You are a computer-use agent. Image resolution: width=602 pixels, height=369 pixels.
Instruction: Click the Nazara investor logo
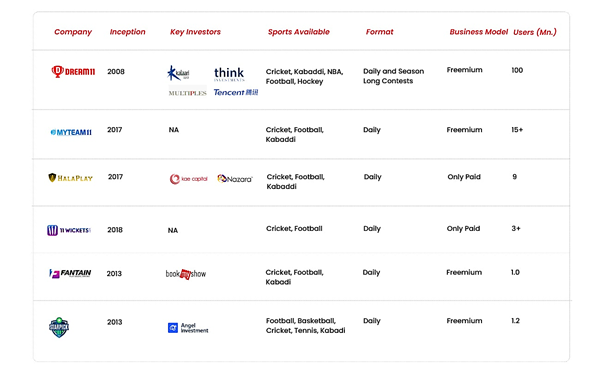[235, 179]
